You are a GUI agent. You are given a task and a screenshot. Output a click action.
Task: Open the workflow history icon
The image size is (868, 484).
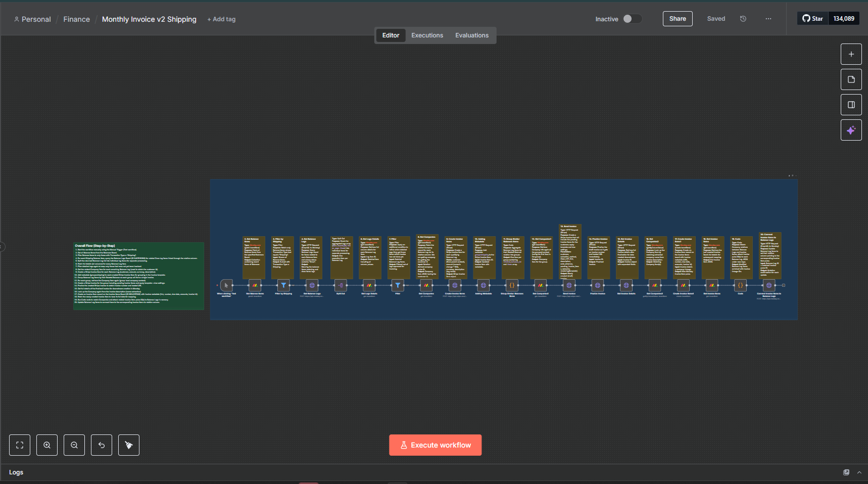743,19
